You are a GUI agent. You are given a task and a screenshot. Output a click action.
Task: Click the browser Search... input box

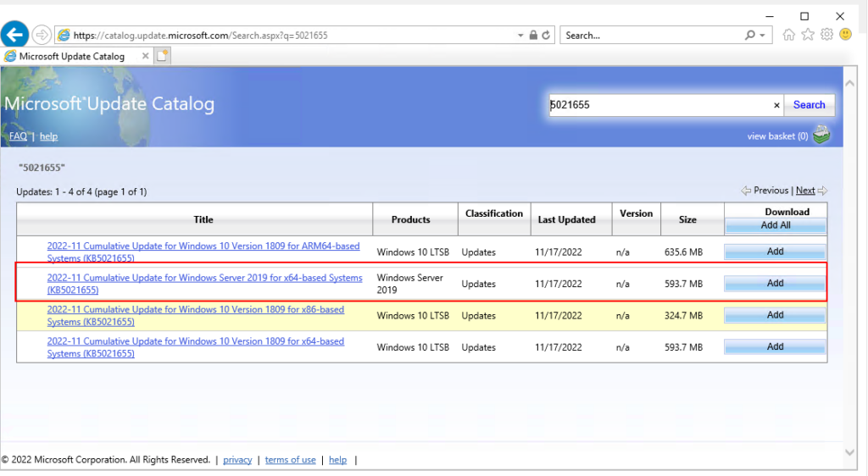pos(652,36)
